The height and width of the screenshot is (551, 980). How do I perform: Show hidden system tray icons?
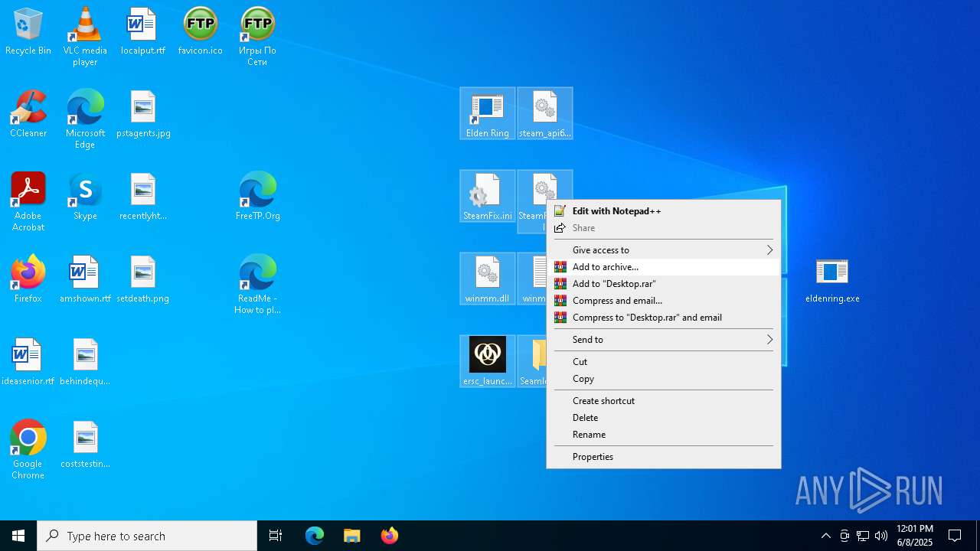pos(825,536)
